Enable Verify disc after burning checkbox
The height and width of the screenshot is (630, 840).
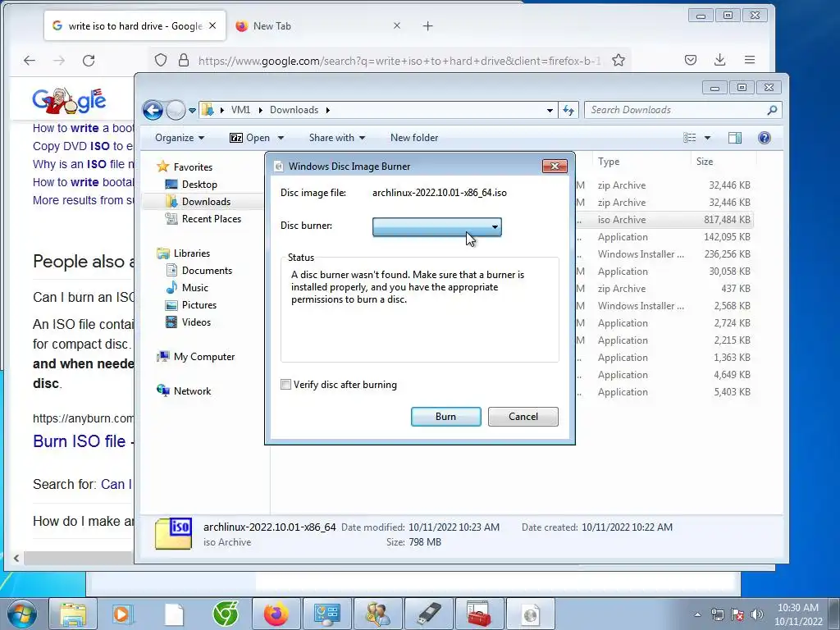286,385
